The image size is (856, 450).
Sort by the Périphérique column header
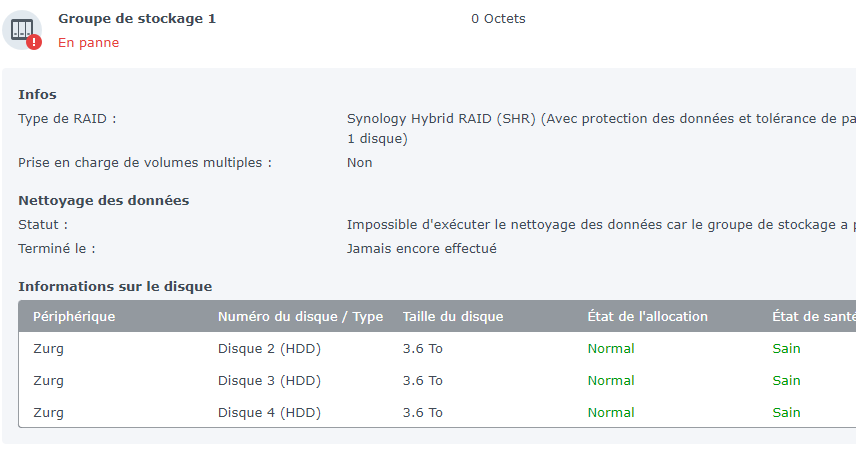[x=74, y=316]
